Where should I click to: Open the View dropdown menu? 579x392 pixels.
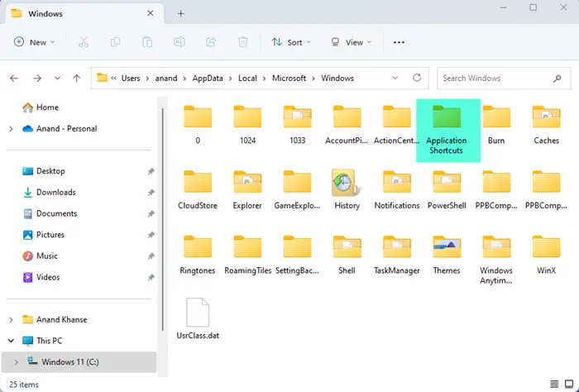point(352,42)
